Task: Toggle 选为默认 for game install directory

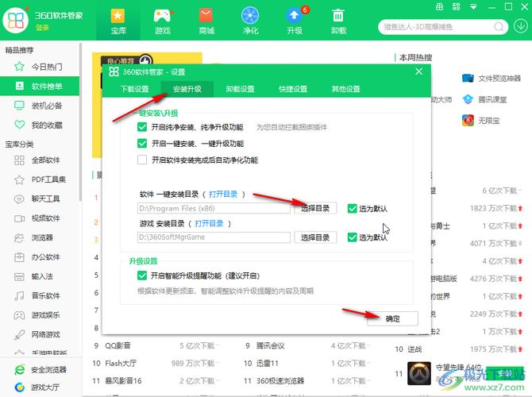Action: [x=353, y=237]
